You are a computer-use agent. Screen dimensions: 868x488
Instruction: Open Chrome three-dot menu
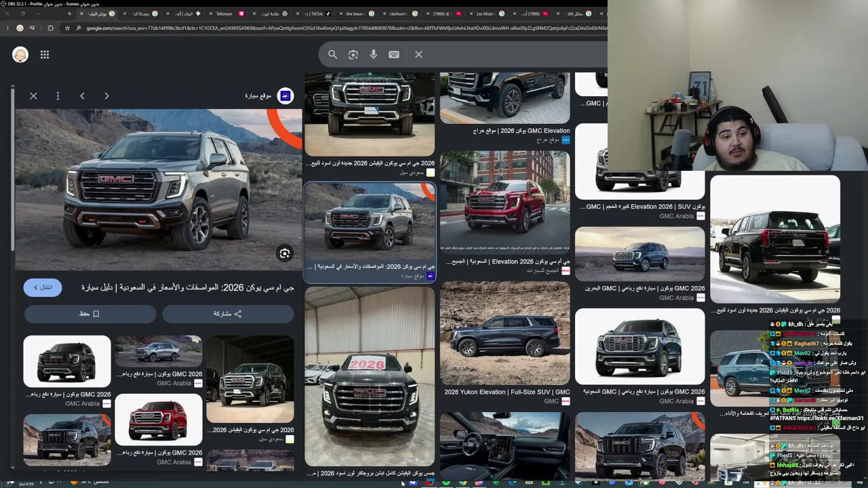(x=7, y=28)
